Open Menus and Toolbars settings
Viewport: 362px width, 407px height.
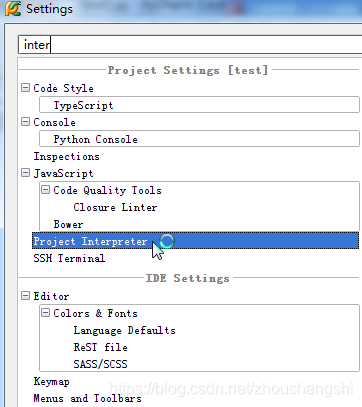pos(87,398)
